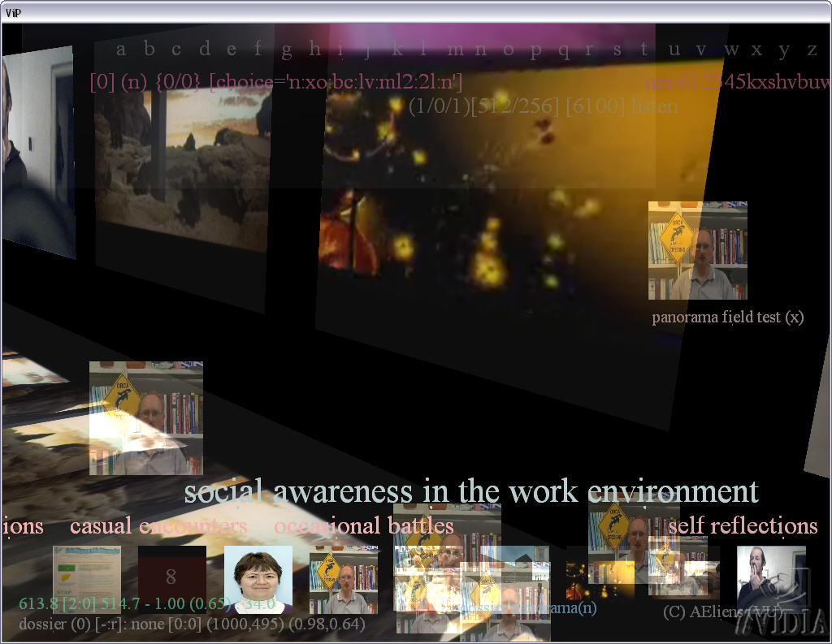The image size is (832, 644).
Task: Open thumbnail above 'panorama field test (x)'
Action: (698, 250)
